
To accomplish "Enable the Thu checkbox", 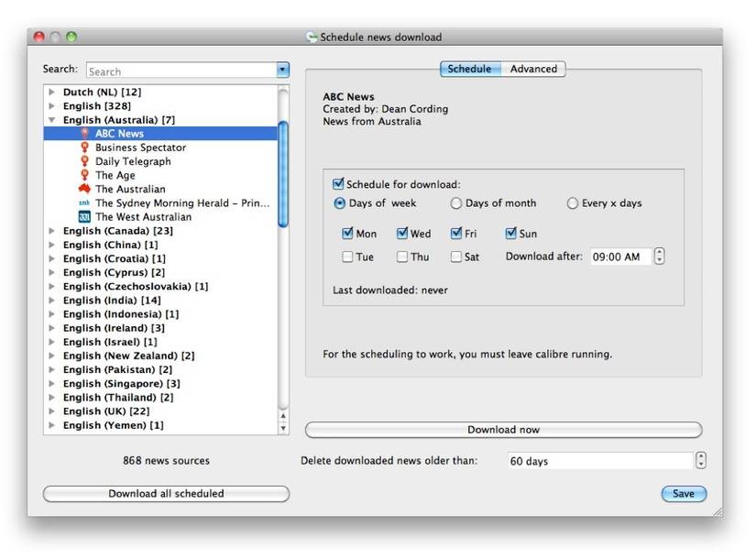I will (x=402, y=257).
